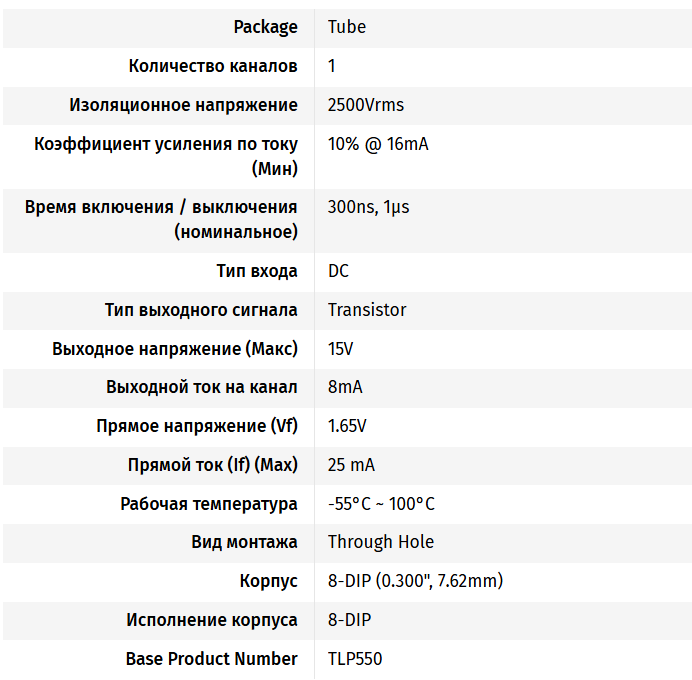Click the 1.65V forward voltage value
The image size is (692, 680).
click(347, 426)
